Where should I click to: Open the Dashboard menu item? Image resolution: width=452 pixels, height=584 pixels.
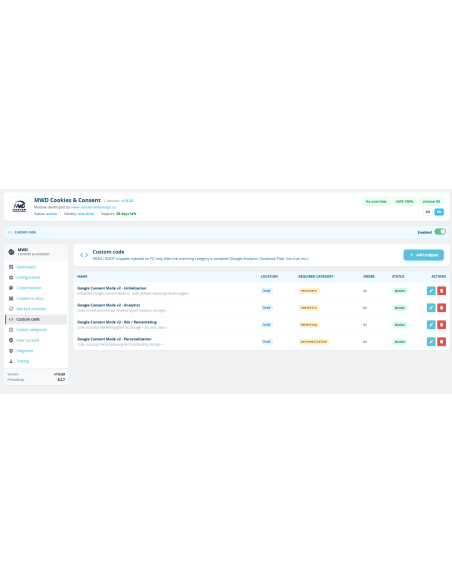click(26, 267)
